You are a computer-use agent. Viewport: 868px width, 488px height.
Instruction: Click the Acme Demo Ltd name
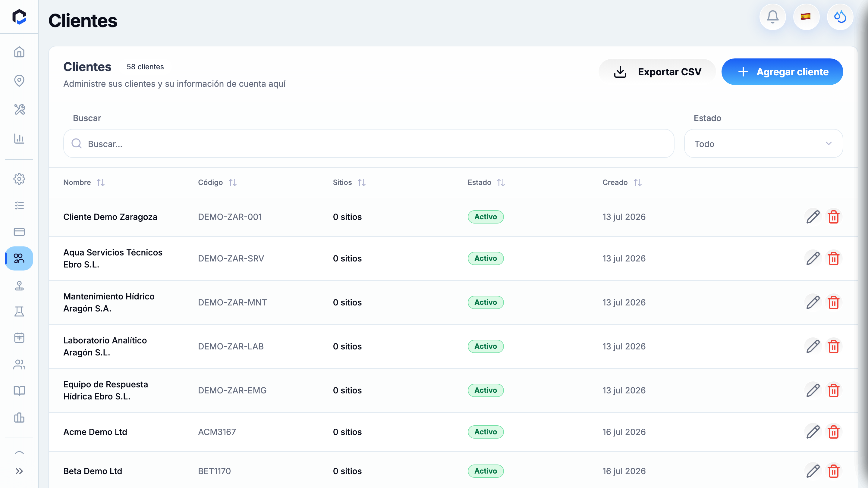click(x=95, y=432)
